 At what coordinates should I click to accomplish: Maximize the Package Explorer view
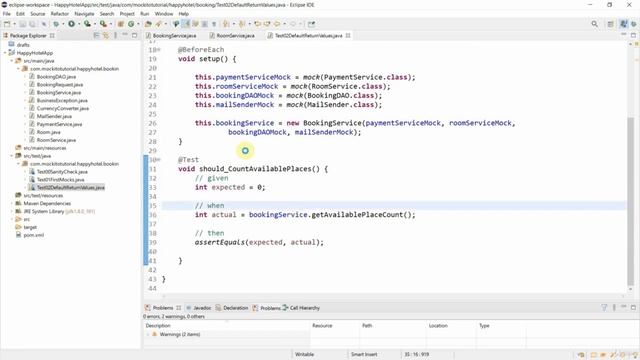(134, 36)
